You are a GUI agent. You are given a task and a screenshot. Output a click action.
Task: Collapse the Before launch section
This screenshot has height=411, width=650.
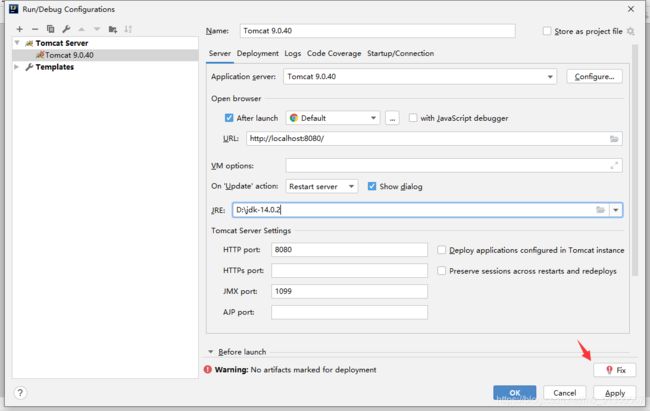coord(211,352)
